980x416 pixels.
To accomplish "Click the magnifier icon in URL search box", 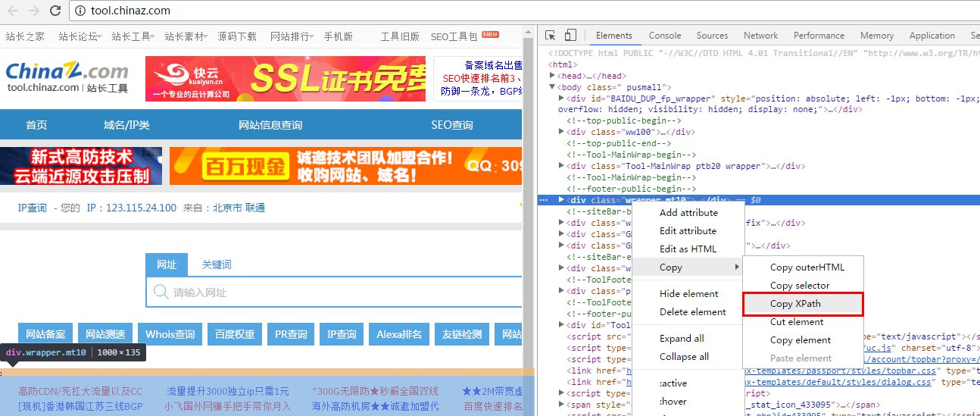I will (161, 292).
